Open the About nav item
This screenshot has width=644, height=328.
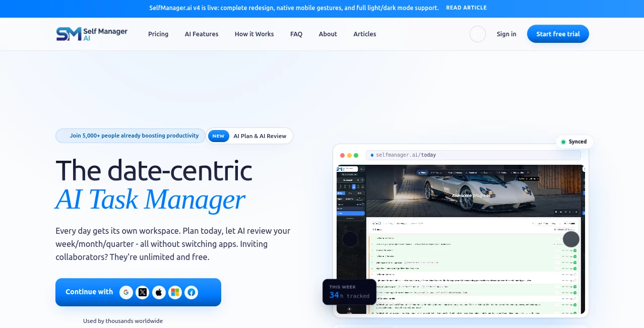[x=328, y=34]
